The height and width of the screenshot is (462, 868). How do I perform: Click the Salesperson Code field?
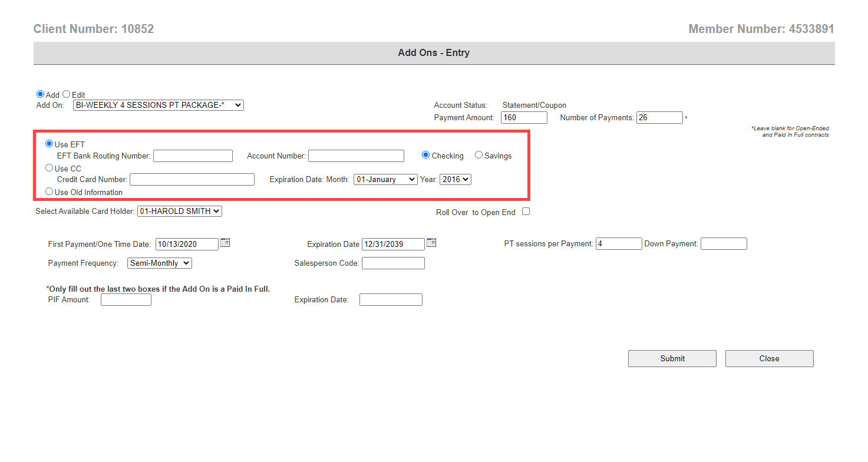[393, 263]
